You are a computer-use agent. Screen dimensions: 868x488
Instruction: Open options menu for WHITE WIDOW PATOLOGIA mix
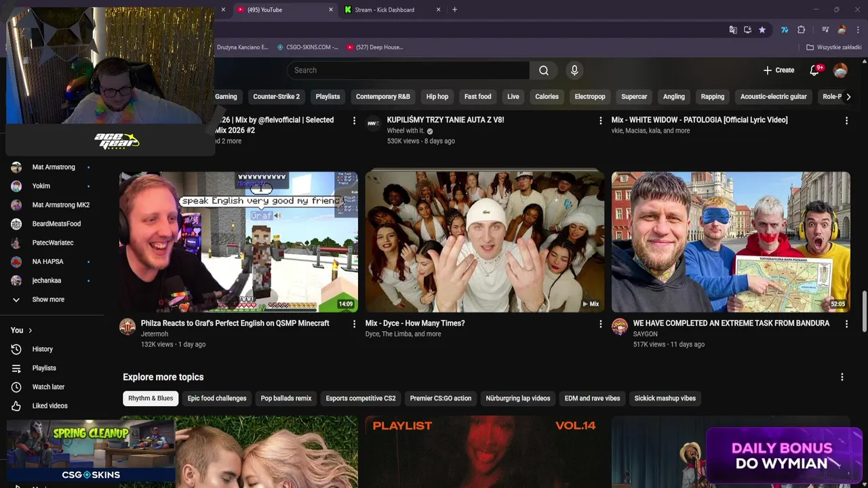click(x=846, y=121)
